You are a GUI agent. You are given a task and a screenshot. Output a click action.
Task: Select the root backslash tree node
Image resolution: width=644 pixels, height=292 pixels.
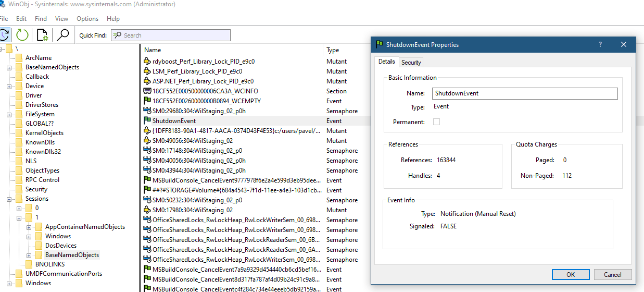17,48
